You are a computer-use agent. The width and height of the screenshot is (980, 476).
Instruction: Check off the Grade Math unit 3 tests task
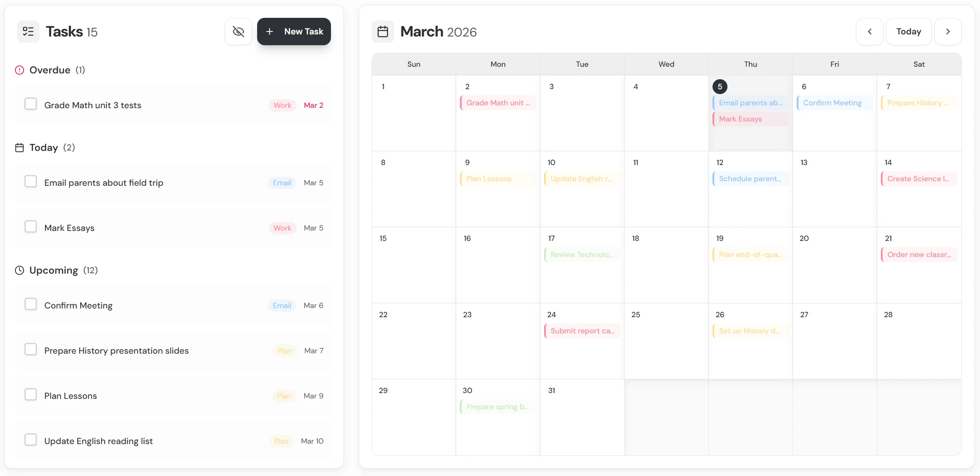click(31, 103)
